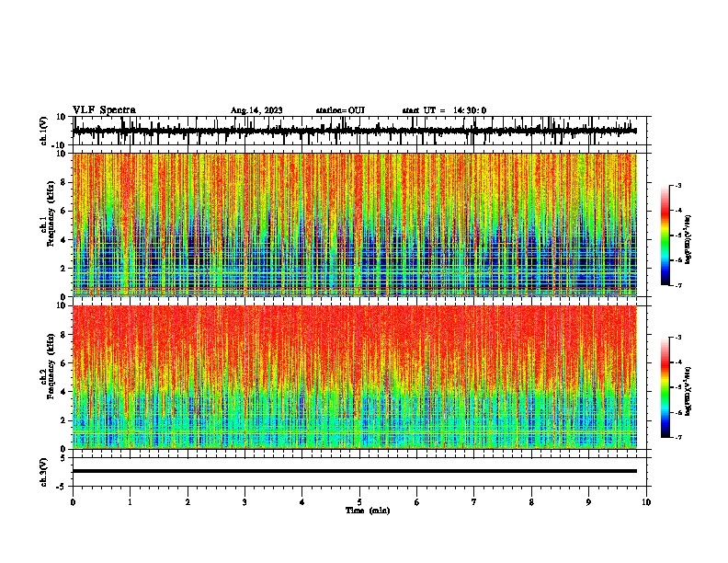Click the "Time (min)" x-axis label
Screen dimensions: 728x563
pos(368,511)
